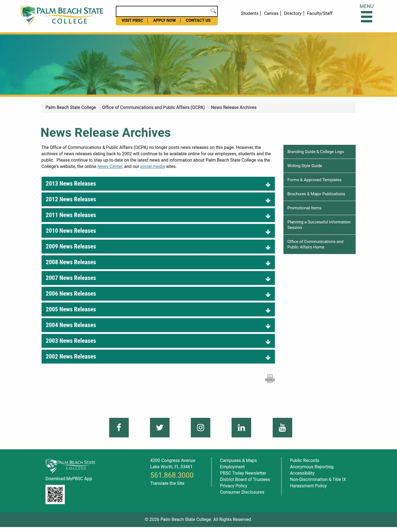Expand the 2012 News Releases section
The width and height of the screenshot is (397, 532).
pos(158,199)
